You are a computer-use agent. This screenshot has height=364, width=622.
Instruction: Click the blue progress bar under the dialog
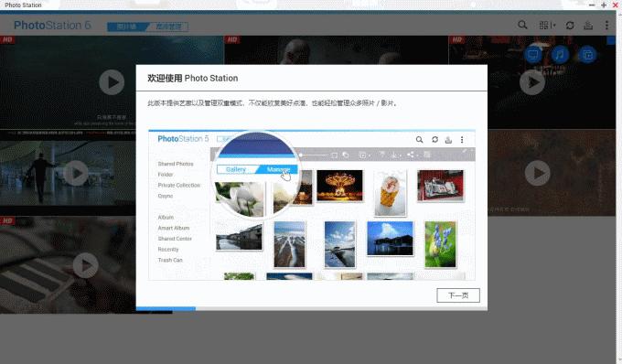(166, 308)
